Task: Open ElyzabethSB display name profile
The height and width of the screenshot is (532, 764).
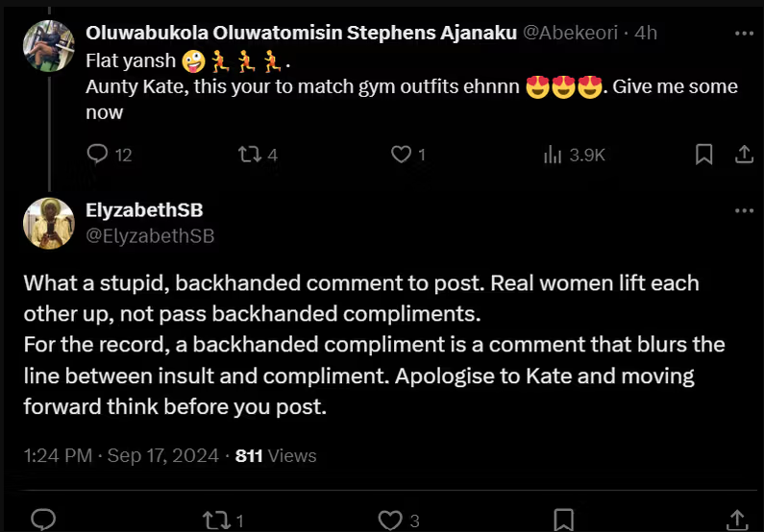Action: coord(144,210)
